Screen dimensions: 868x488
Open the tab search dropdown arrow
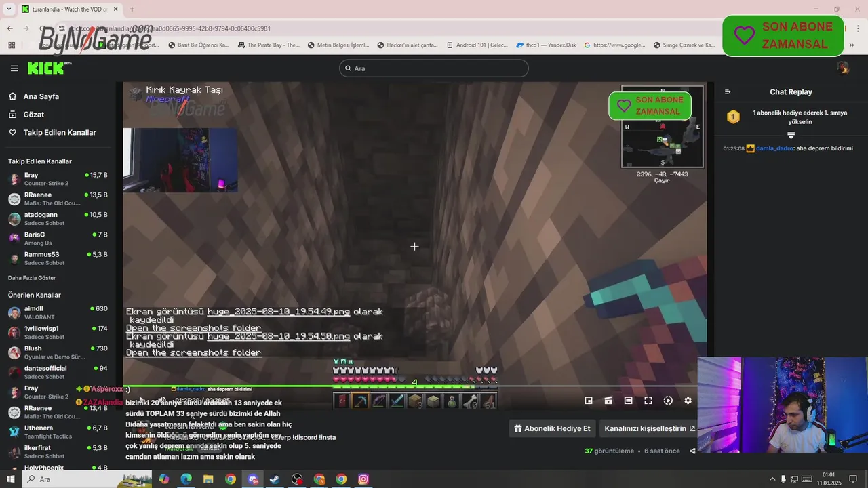coord(9,9)
